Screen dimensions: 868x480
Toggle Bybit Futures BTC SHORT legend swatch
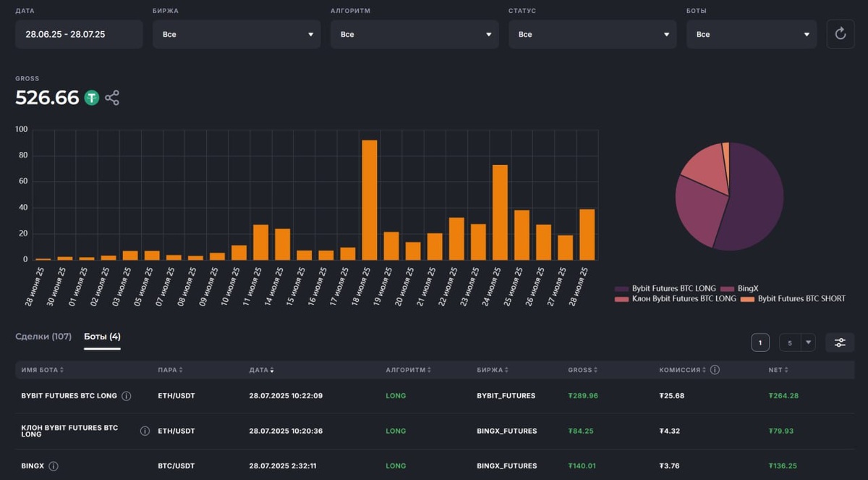pos(747,299)
